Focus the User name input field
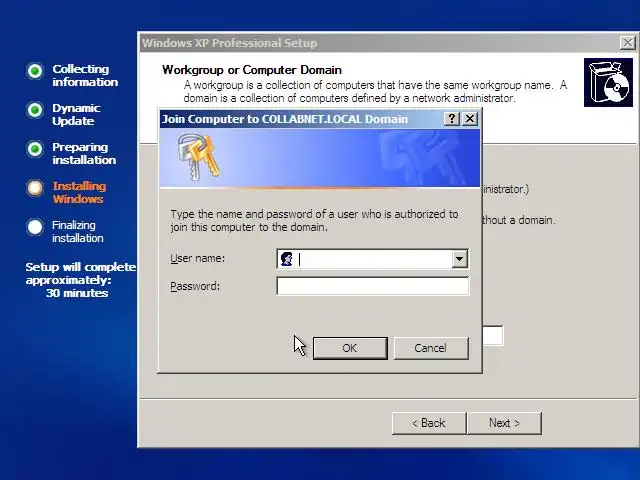Image resolution: width=640 pixels, height=480 pixels. 372,259
